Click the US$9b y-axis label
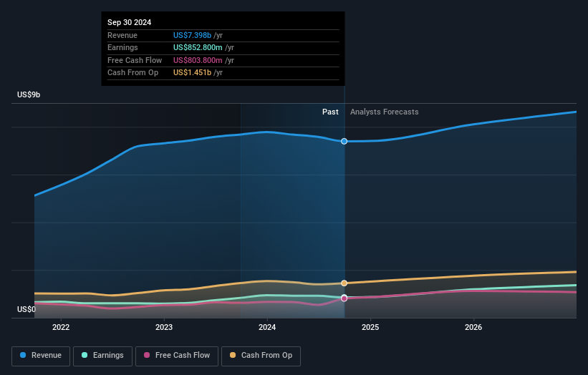 point(29,94)
